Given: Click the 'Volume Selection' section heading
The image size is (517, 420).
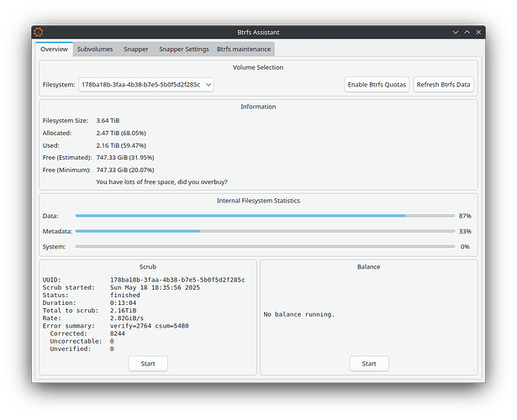Looking at the screenshot, I should (258, 67).
